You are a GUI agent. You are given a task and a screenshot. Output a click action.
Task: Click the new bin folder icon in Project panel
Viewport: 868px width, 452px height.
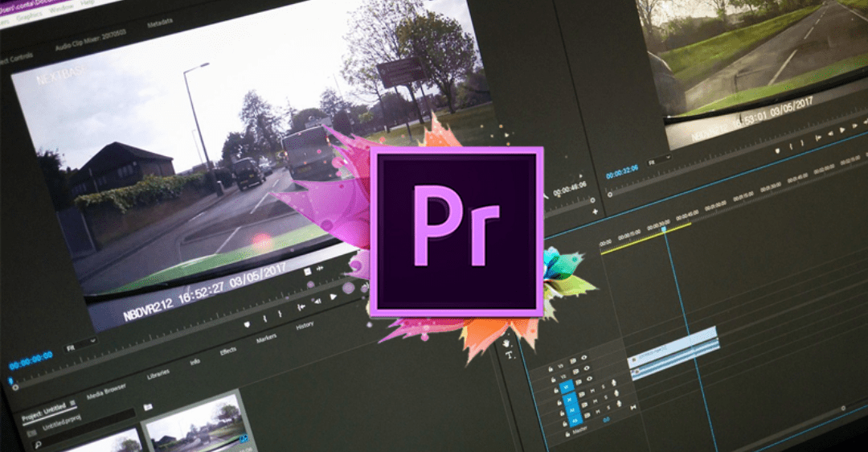(x=148, y=408)
